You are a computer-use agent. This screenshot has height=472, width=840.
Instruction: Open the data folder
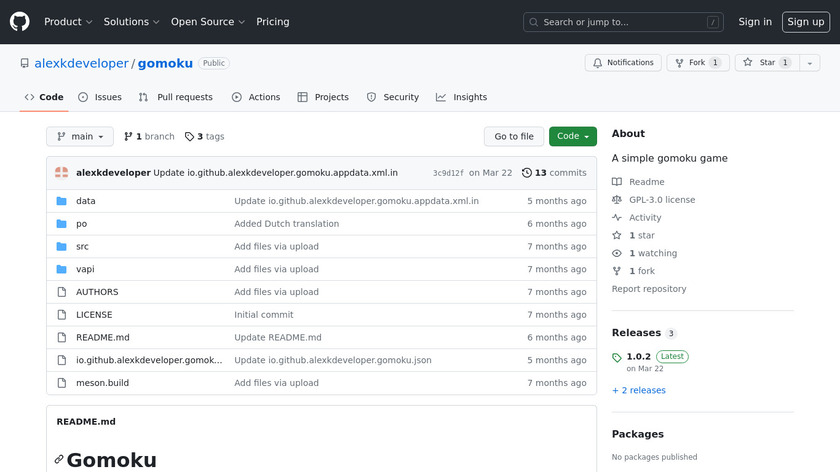[x=86, y=201]
